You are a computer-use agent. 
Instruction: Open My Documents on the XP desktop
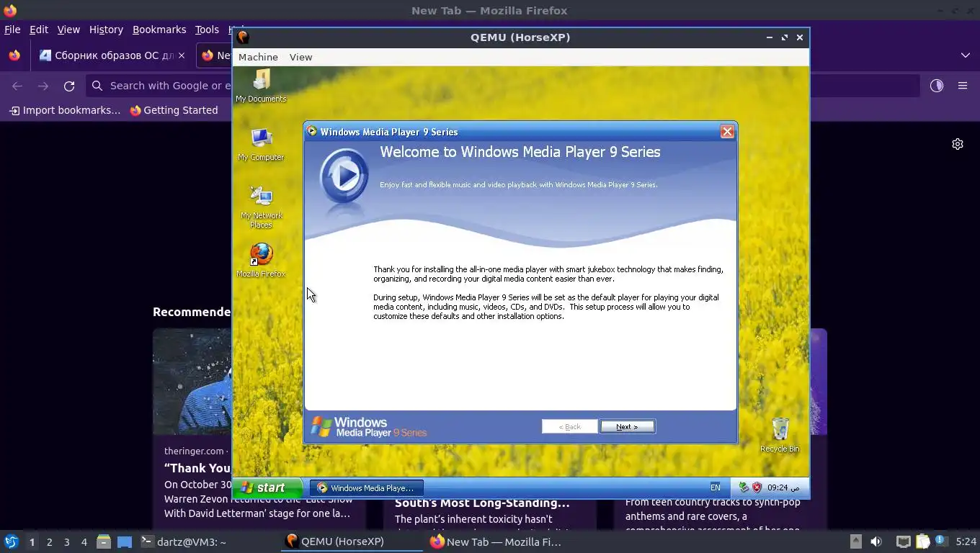tap(261, 86)
